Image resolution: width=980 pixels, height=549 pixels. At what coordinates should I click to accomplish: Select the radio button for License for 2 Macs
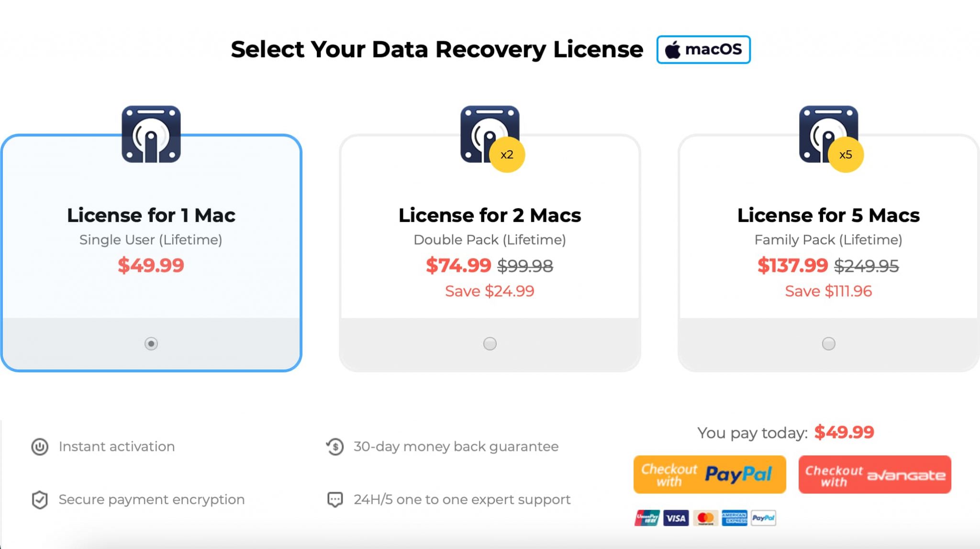point(489,344)
